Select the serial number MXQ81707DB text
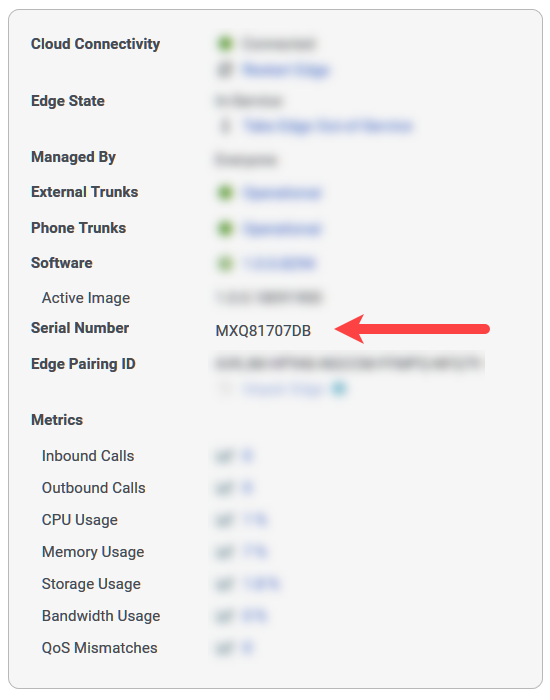The image size is (550, 700). (263, 331)
